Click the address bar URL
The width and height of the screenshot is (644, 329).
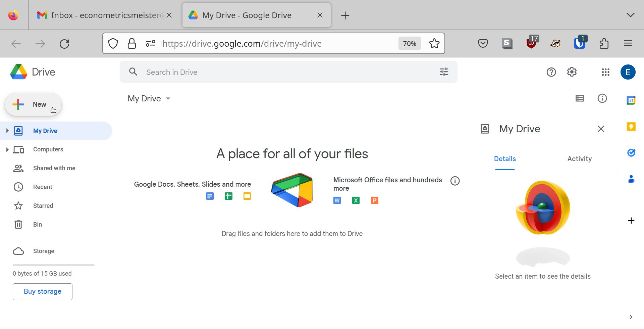click(242, 44)
